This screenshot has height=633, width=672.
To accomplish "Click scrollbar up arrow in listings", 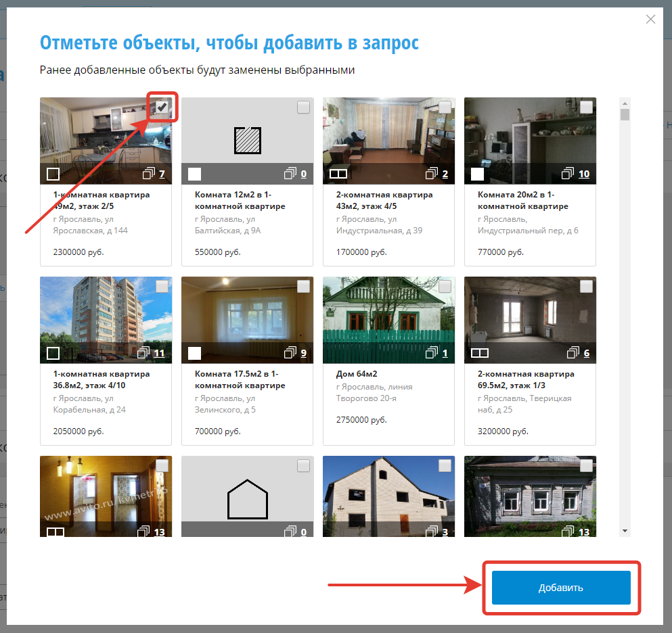I will point(625,103).
